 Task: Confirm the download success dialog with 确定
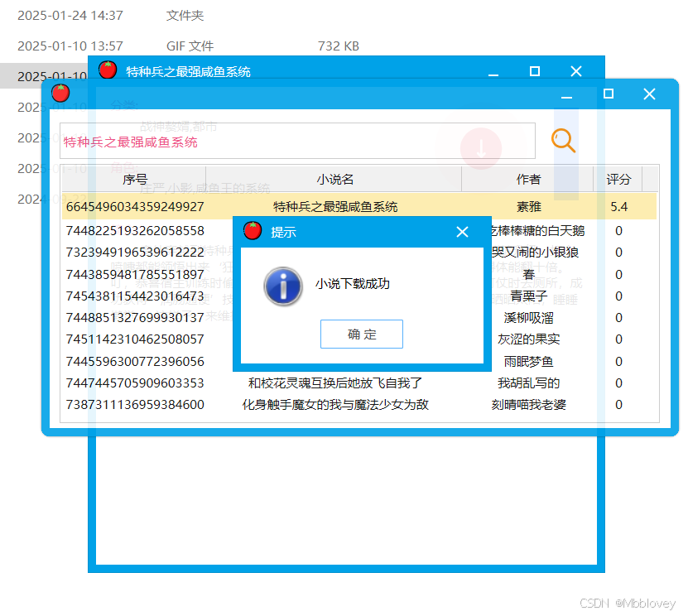point(362,334)
